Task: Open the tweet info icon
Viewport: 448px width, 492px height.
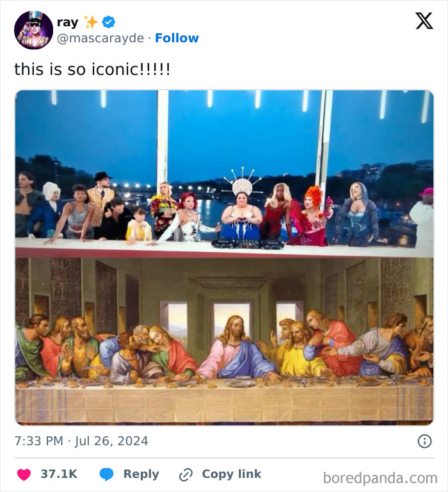Action: tap(424, 441)
